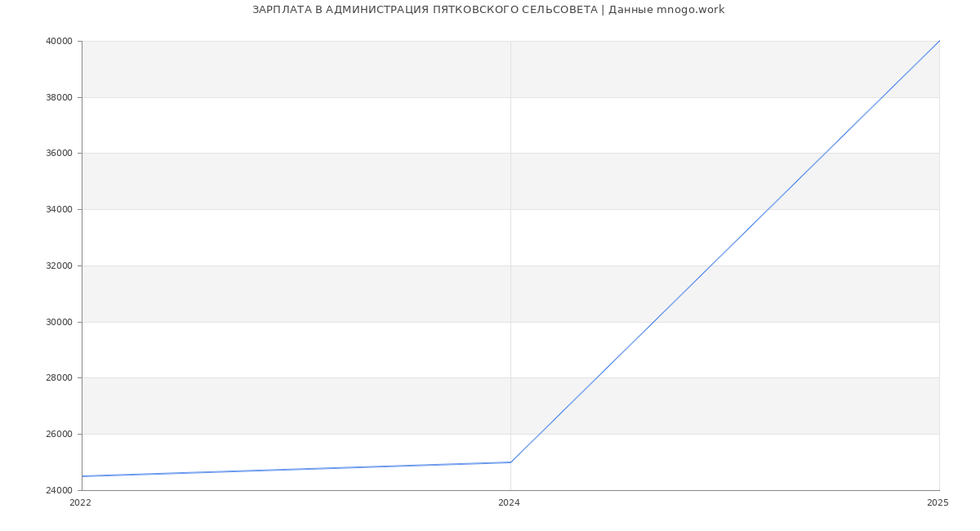
Task: Select the 38000 y-axis label
Action: click(59, 97)
